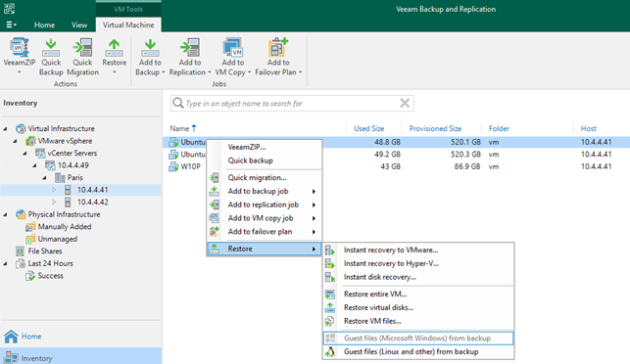Open the Home navigation pane
Viewport: 630px width, 364px height.
pyautogui.click(x=80, y=337)
